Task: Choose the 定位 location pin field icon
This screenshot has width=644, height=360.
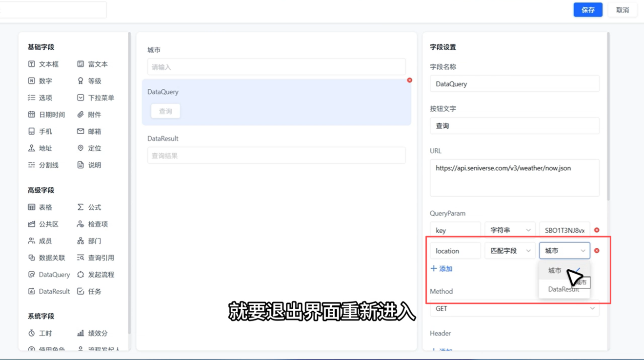Action: (x=80, y=148)
